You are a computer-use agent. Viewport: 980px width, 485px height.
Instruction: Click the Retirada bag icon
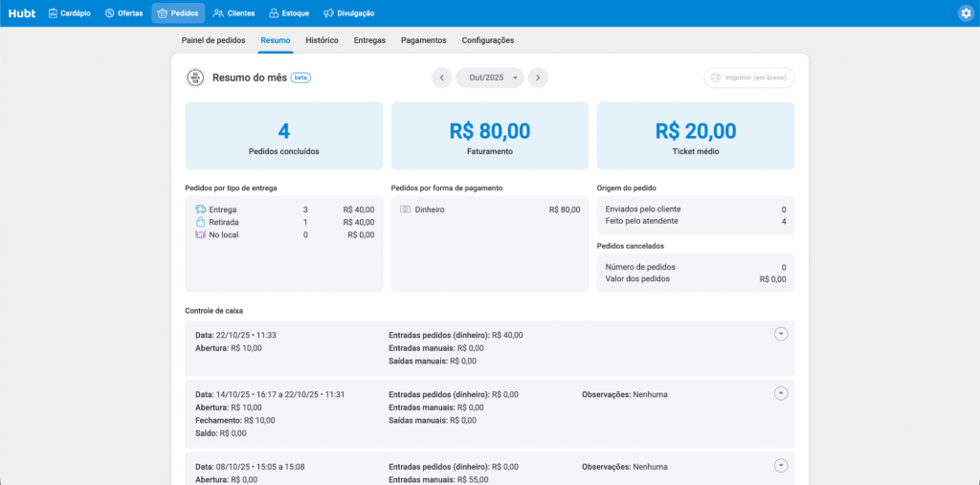coord(200,222)
